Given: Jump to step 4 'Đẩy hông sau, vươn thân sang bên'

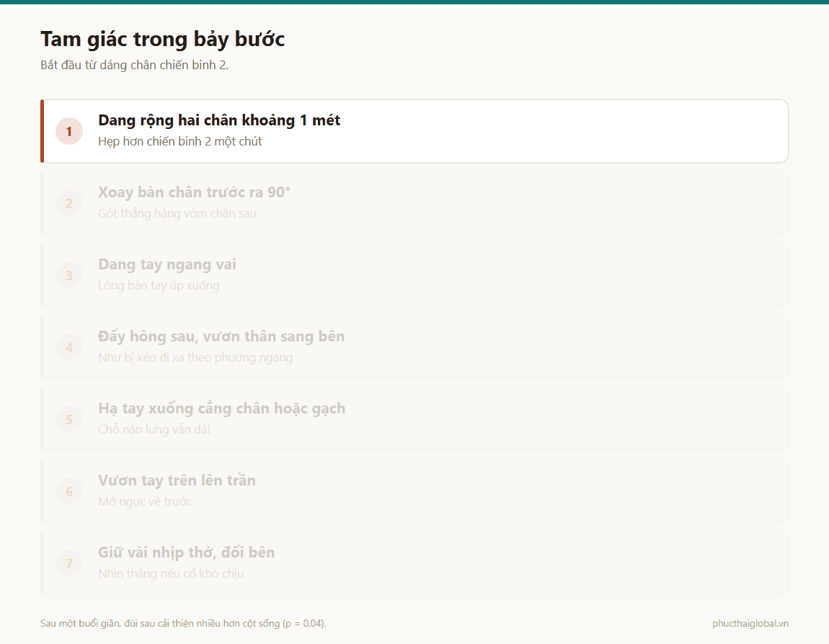Looking at the screenshot, I should click(x=414, y=347).
